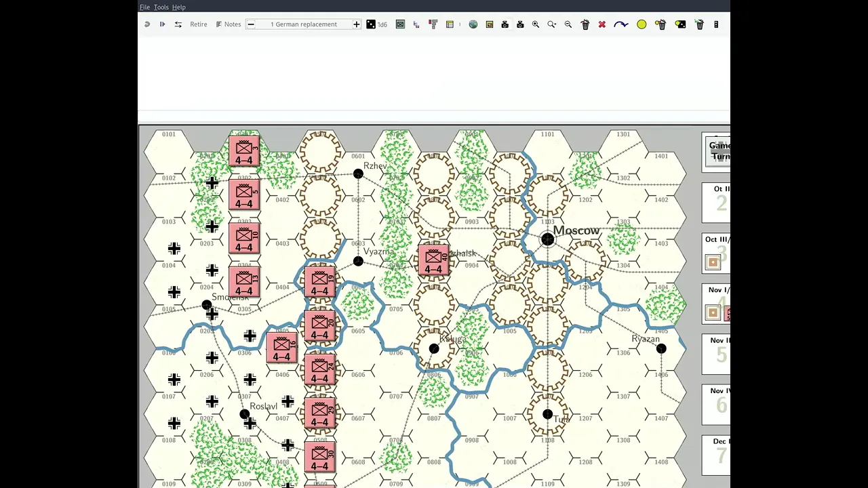Viewport: 868px width, 488px height.
Task: Open the Tools menu
Action: click(161, 7)
